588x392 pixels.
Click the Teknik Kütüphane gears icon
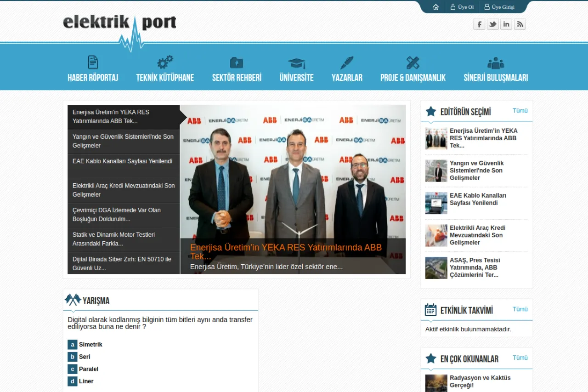[165, 62]
